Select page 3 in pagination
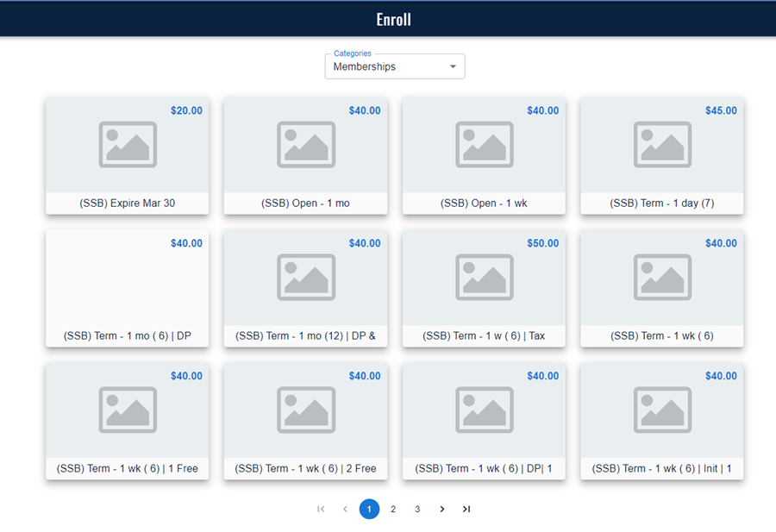776x532 pixels. (x=417, y=509)
